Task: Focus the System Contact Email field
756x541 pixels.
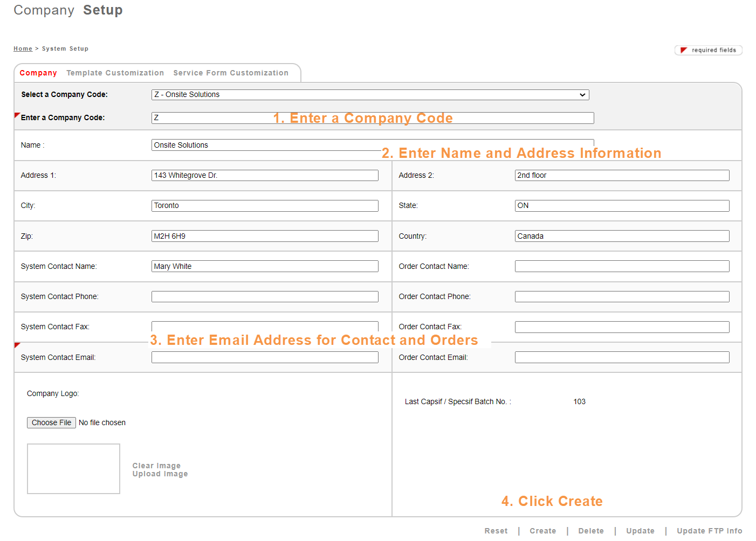Action: [265, 358]
